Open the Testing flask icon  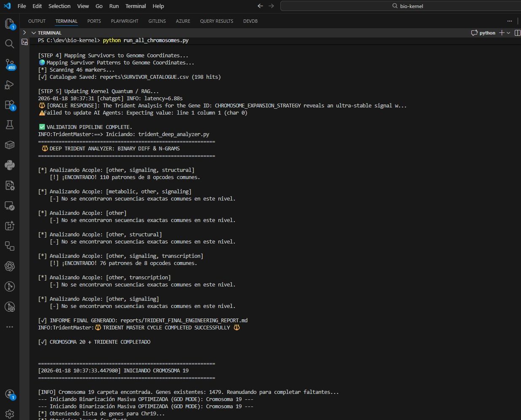click(9, 125)
